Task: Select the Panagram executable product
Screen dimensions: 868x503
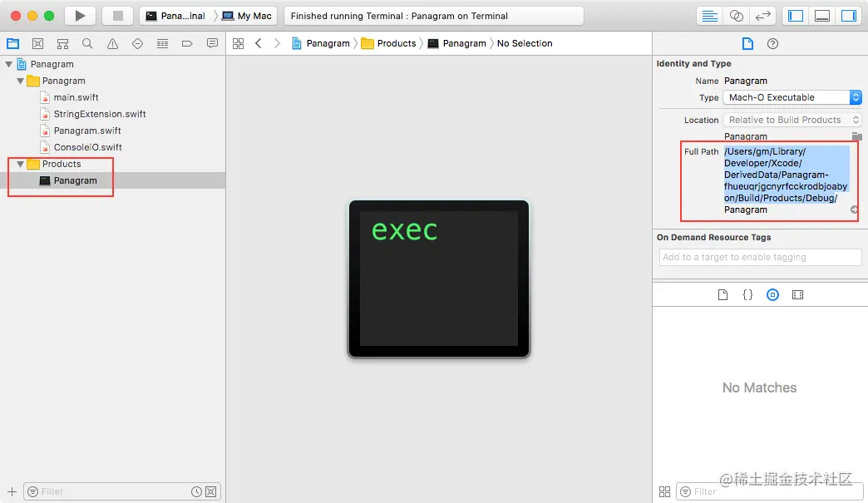Action: 112,180
